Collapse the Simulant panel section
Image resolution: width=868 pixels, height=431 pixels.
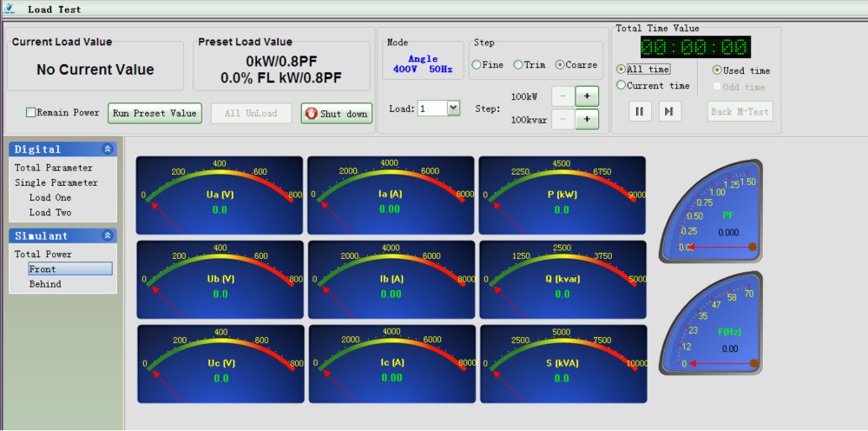108,235
